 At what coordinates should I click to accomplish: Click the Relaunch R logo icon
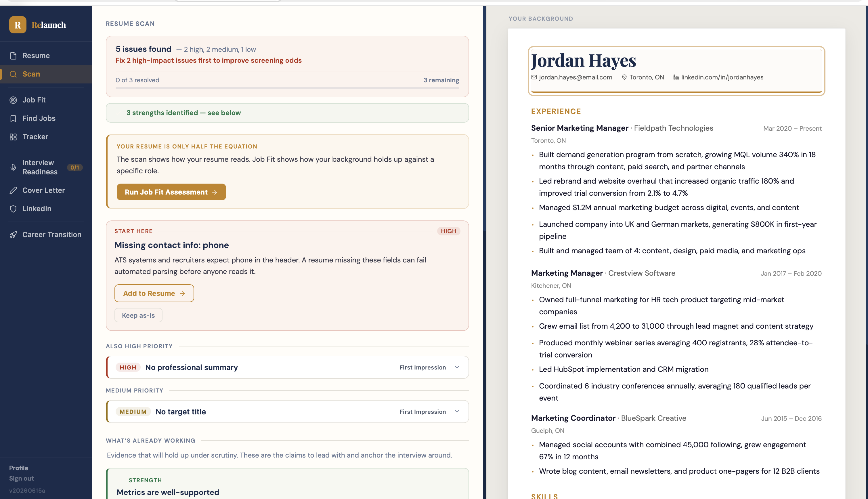pyautogui.click(x=18, y=25)
